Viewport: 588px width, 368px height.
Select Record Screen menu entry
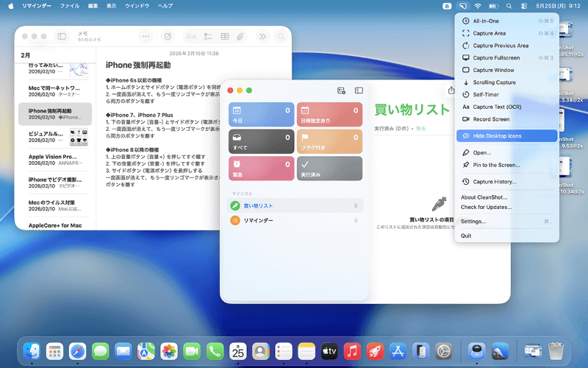(x=506, y=119)
